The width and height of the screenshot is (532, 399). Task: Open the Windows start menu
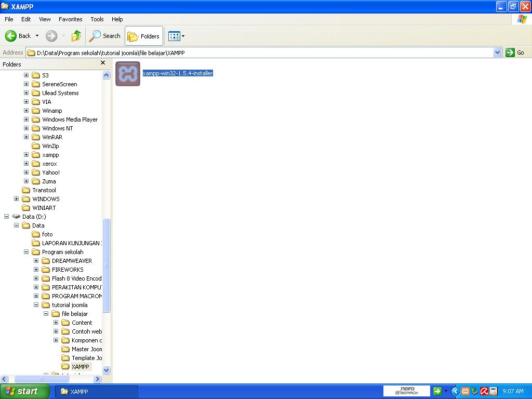click(x=24, y=391)
